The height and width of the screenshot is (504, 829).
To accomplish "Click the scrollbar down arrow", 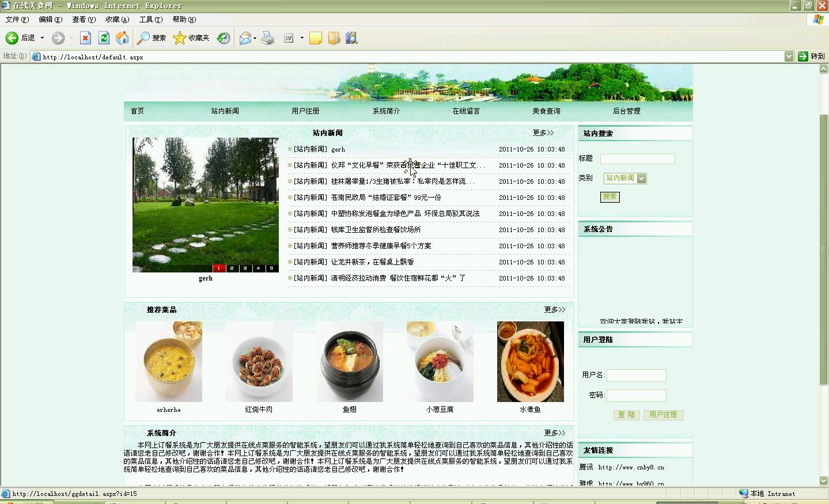I will [x=824, y=480].
